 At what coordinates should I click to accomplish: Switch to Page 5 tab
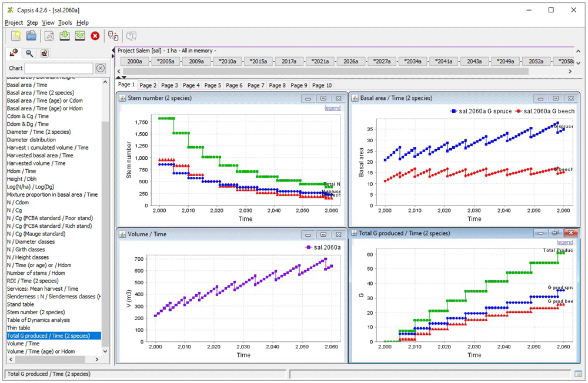point(213,85)
